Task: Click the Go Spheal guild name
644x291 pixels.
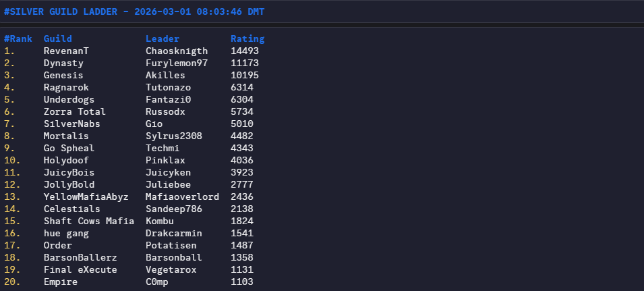Action: pyautogui.click(x=69, y=148)
